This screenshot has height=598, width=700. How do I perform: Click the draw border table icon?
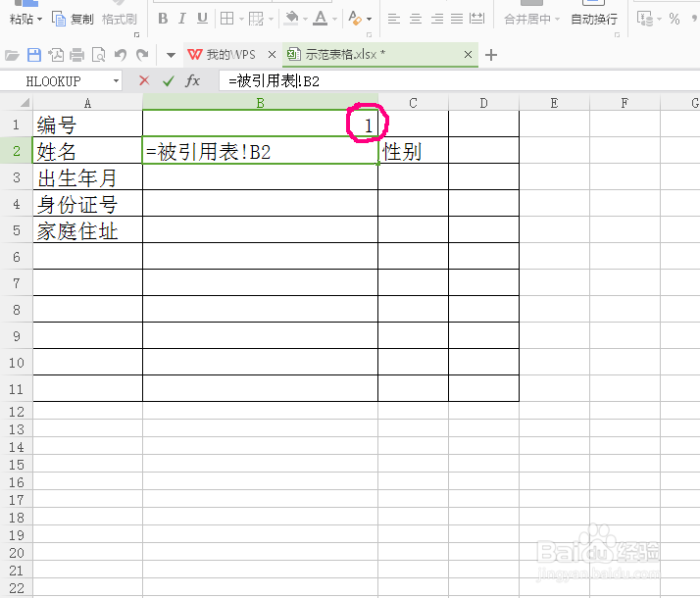pyautogui.click(x=256, y=19)
